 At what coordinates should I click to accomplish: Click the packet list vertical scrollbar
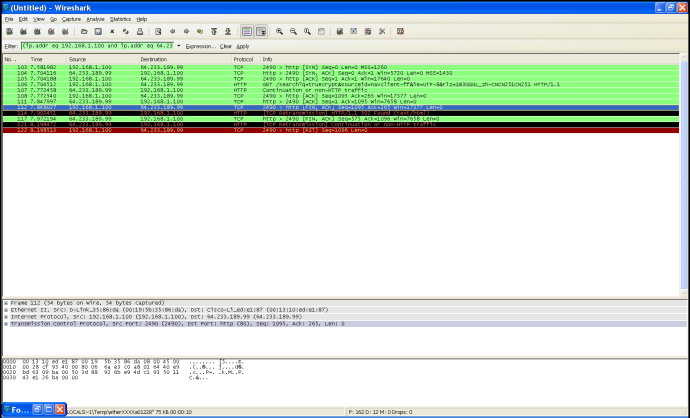tap(683, 176)
